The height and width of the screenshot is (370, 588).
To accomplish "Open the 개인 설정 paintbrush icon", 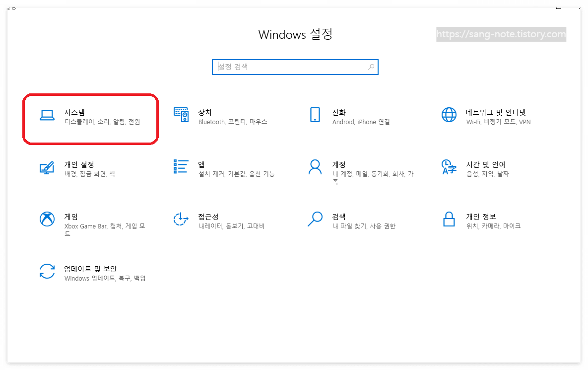I will (47, 167).
